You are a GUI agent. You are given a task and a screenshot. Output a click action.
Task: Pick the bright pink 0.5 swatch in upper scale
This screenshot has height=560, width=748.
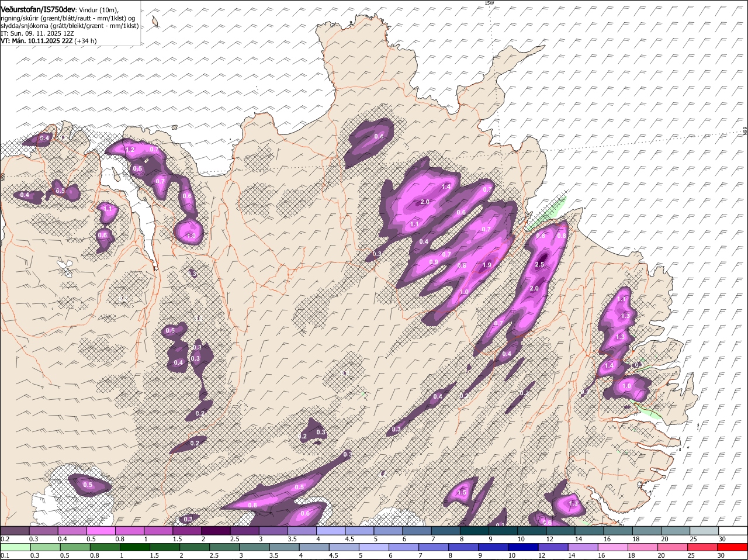click(101, 530)
